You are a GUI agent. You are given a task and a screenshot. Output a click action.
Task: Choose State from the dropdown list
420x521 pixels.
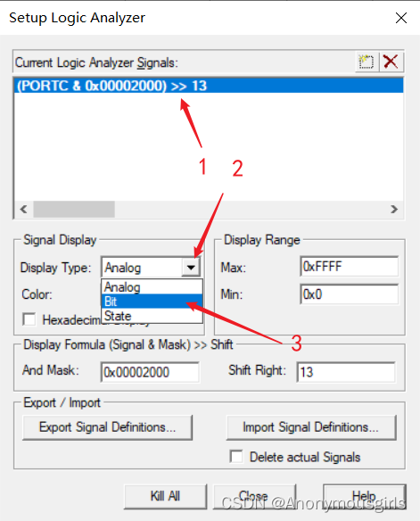(152, 316)
